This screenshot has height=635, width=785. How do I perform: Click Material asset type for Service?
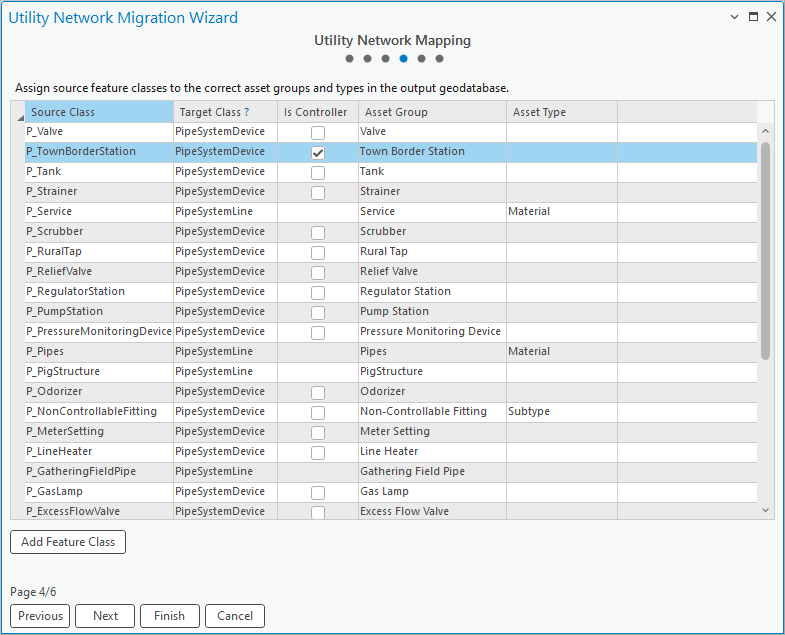coord(562,212)
